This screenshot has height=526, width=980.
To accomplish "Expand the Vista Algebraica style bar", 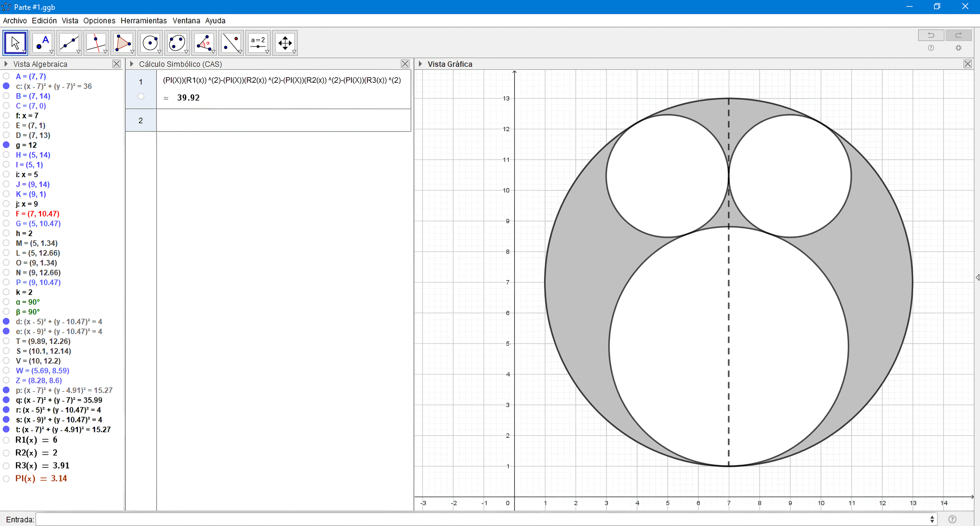I will (6, 64).
